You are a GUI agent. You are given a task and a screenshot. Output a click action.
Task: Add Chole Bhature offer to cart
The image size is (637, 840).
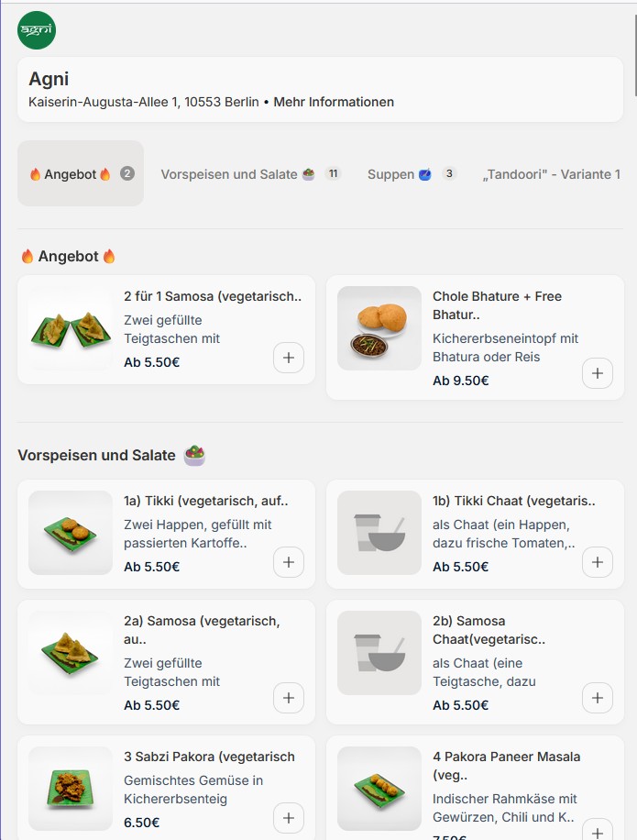click(598, 373)
